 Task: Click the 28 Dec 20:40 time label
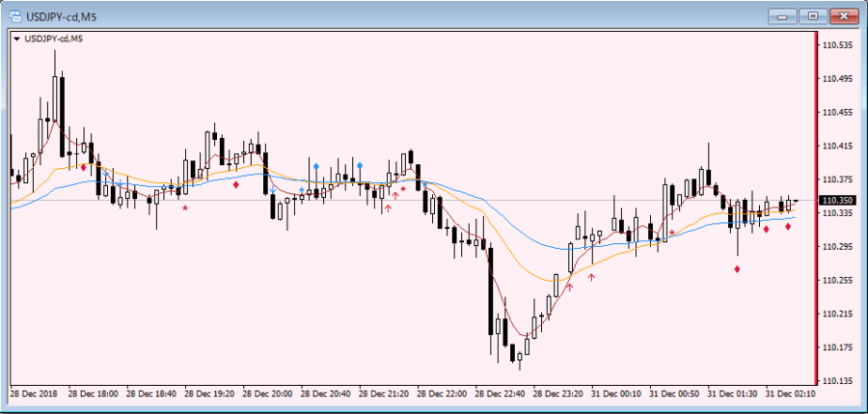326,394
